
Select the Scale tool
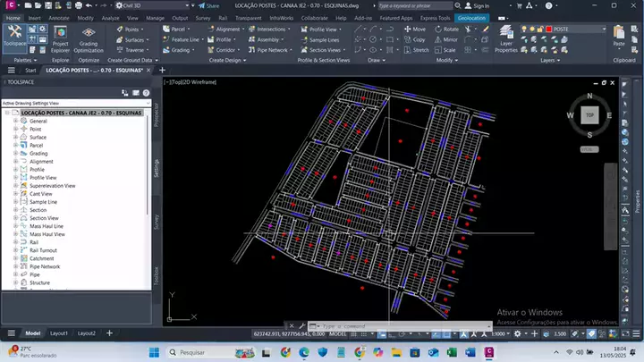click(x=445, y=50)
